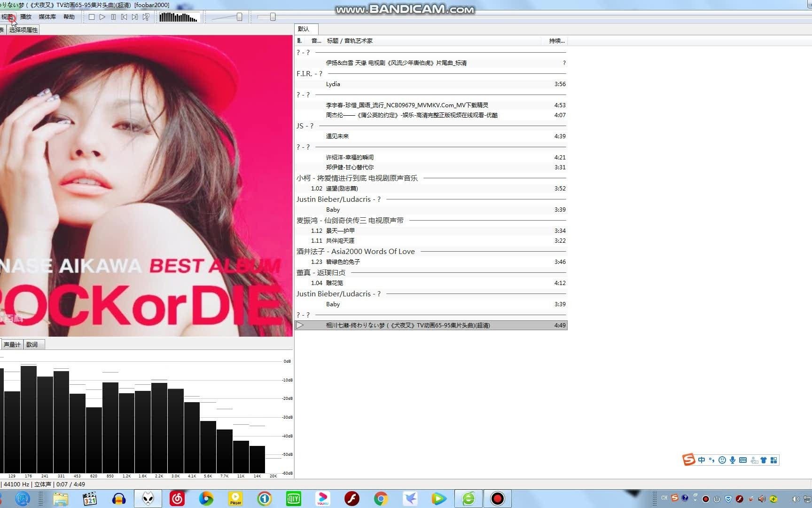Image resolution: width=812 pixels, height=508 pixels.
Task: Open Google Chrome taskbar icon
Action: pyautogui.click(x=381, y=499)
